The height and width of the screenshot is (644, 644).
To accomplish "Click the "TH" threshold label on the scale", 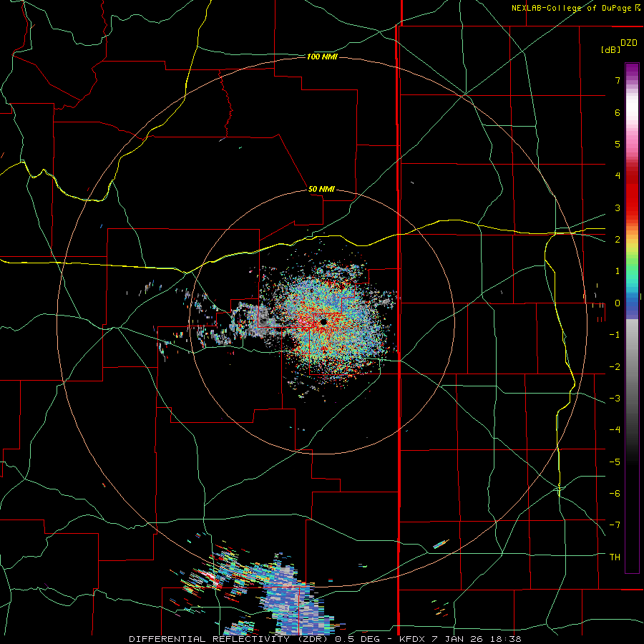I will tap(615, 557).
